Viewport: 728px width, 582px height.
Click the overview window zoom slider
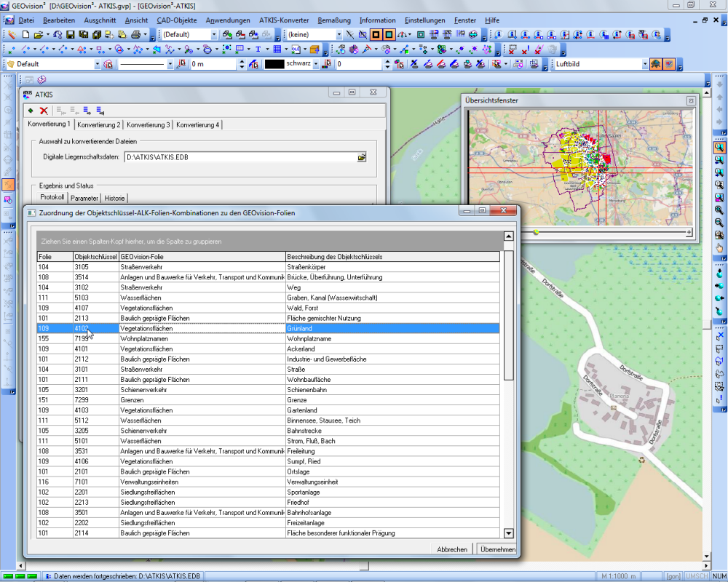(x=537, y=232)
